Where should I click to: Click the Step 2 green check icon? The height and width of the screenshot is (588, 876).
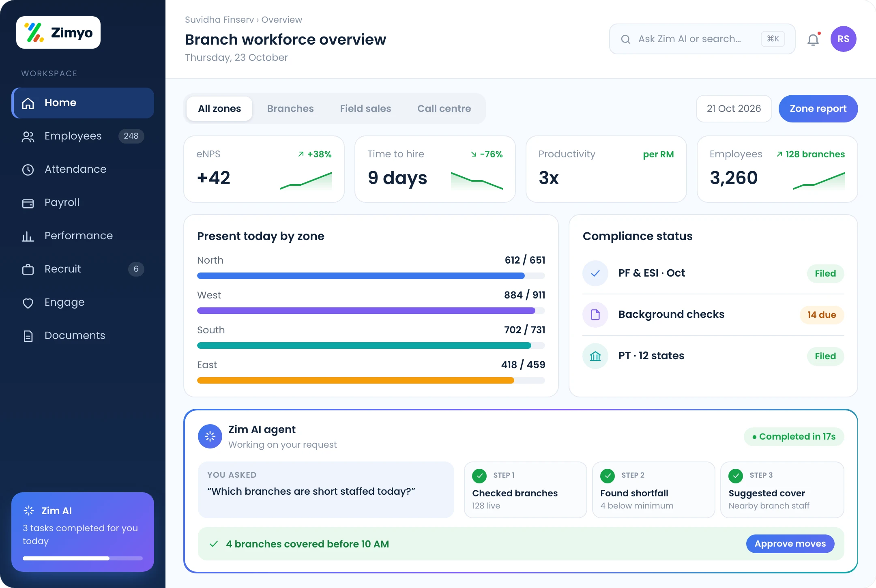coord(608,476)
